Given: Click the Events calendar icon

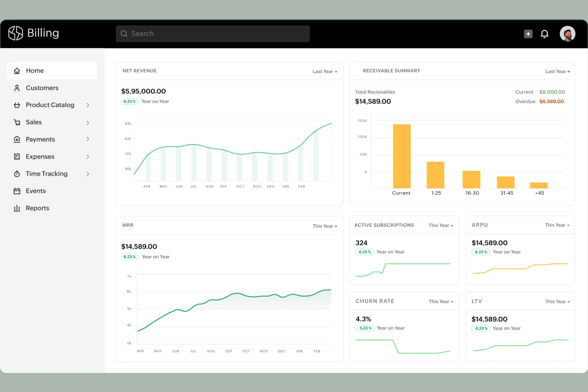Looking at the screenshot, I should pos(17,191).
